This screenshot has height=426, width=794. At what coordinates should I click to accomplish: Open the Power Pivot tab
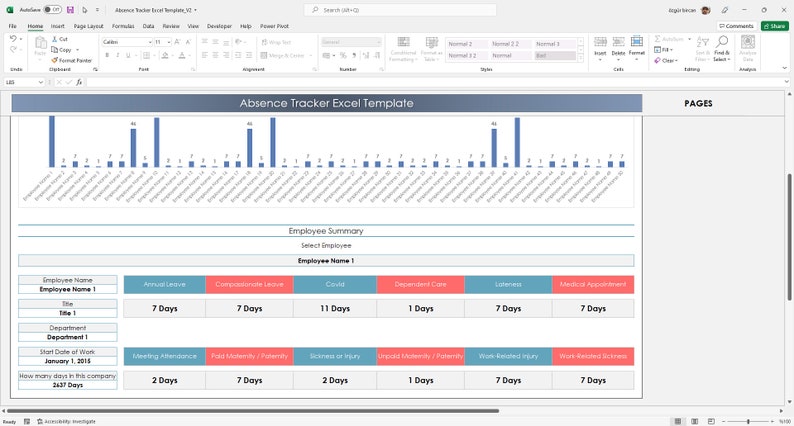pos(274,26)
